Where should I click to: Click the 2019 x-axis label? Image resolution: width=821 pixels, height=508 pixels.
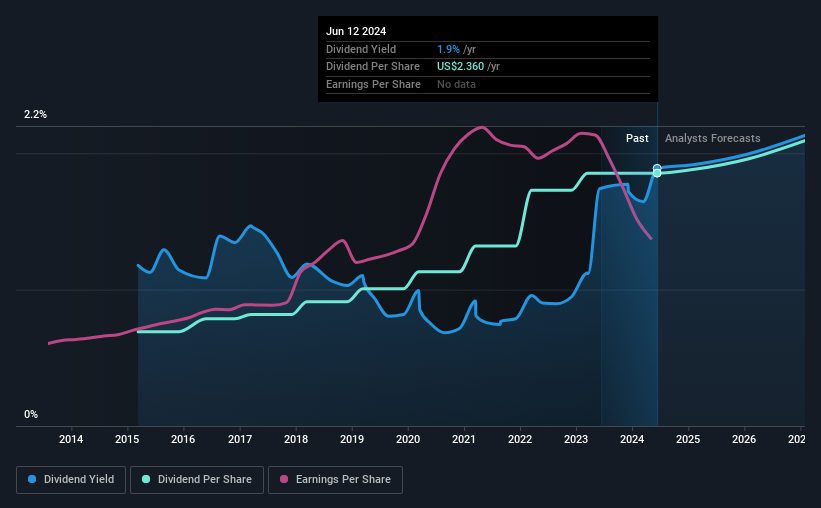pyautogui.click(x=352, y=439)
